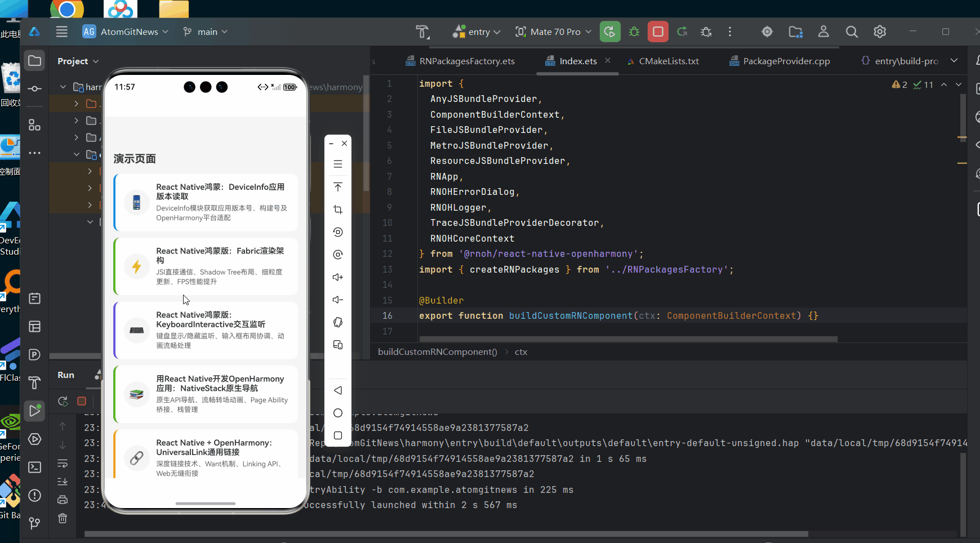Click the Debug bug icon in toolbar

[634, 32]
